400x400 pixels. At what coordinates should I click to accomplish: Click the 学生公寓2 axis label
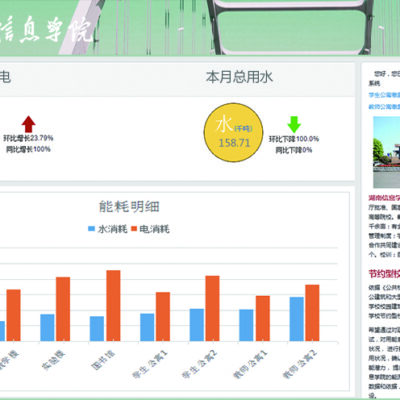[199, 364]
